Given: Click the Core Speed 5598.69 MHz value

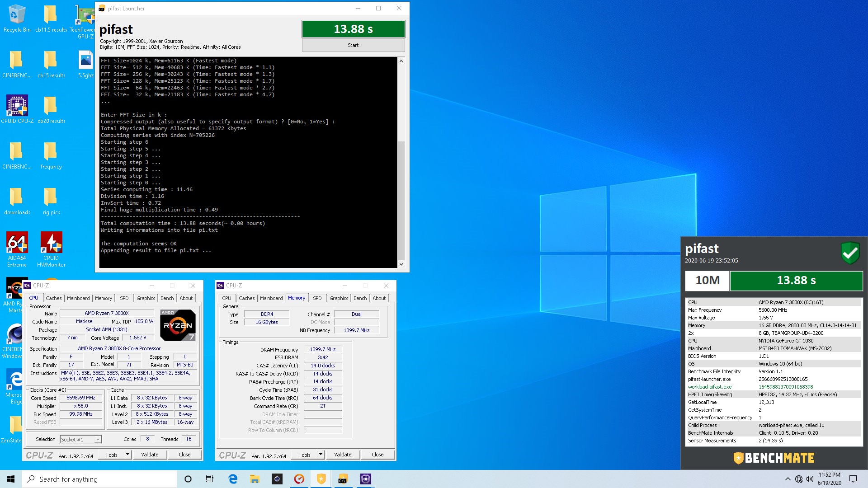Looking at the screenshot, I should [x=81, y=398].
